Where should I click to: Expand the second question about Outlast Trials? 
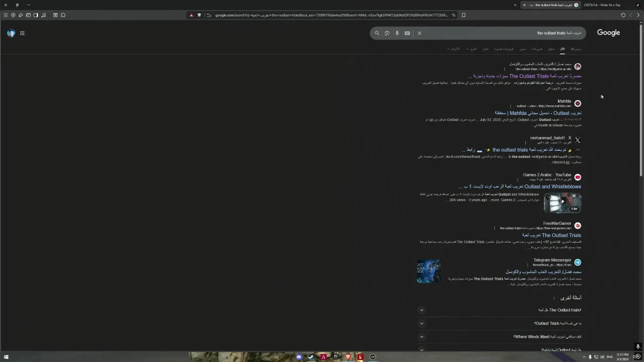pyautogui.click(x=499, y=323)
